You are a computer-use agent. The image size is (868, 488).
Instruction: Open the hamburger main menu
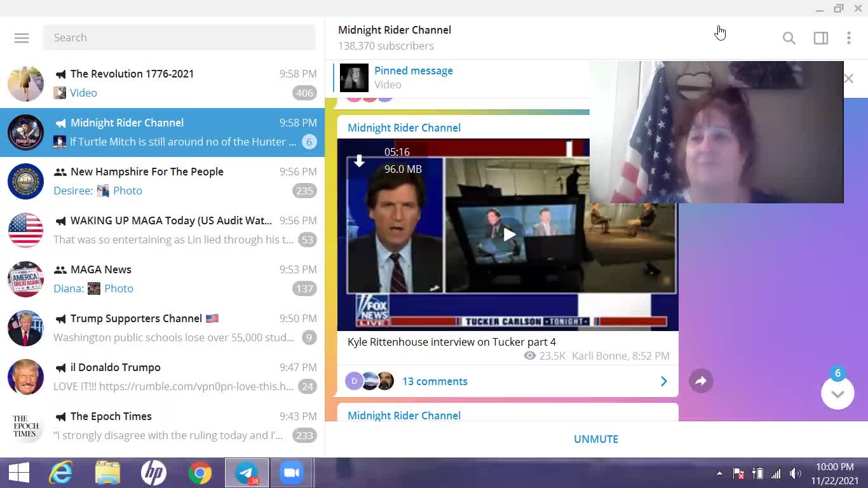pos(22,37)
